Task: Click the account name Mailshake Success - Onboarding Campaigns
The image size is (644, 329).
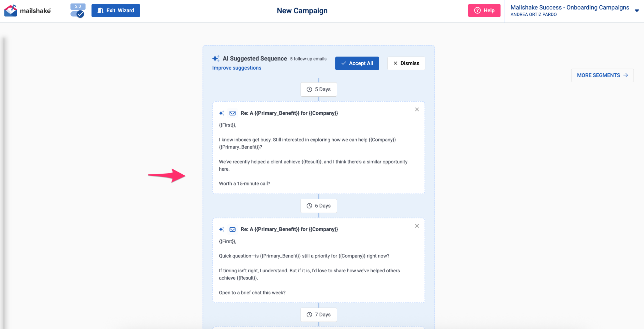Action: tap(570, 8)
